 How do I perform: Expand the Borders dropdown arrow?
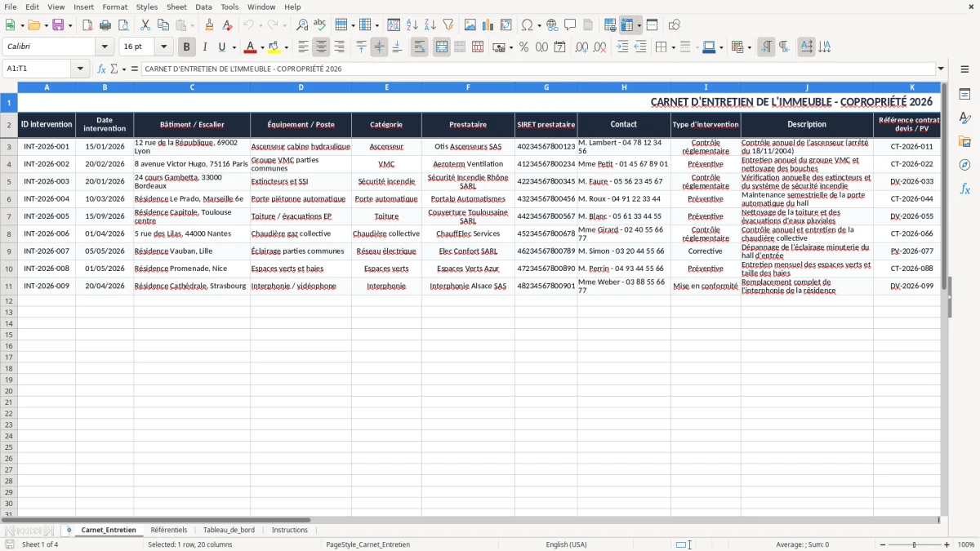coord(673,47)
